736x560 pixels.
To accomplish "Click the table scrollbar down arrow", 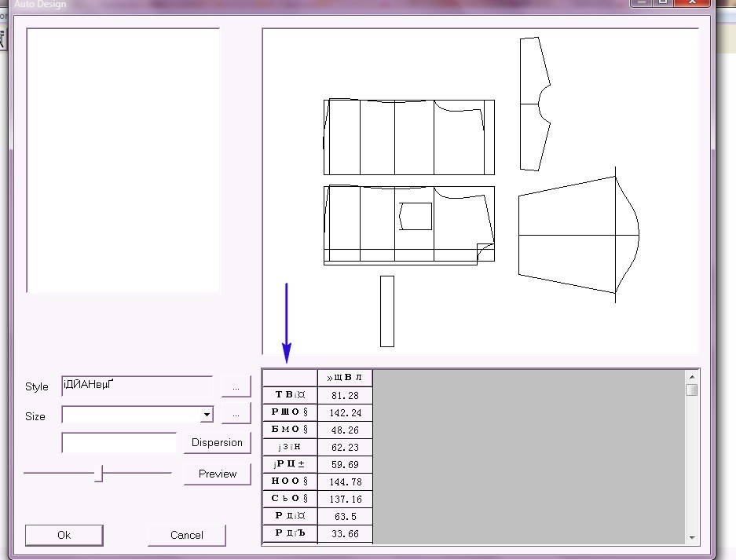I will pyautogui.click(x=691, y=537).
